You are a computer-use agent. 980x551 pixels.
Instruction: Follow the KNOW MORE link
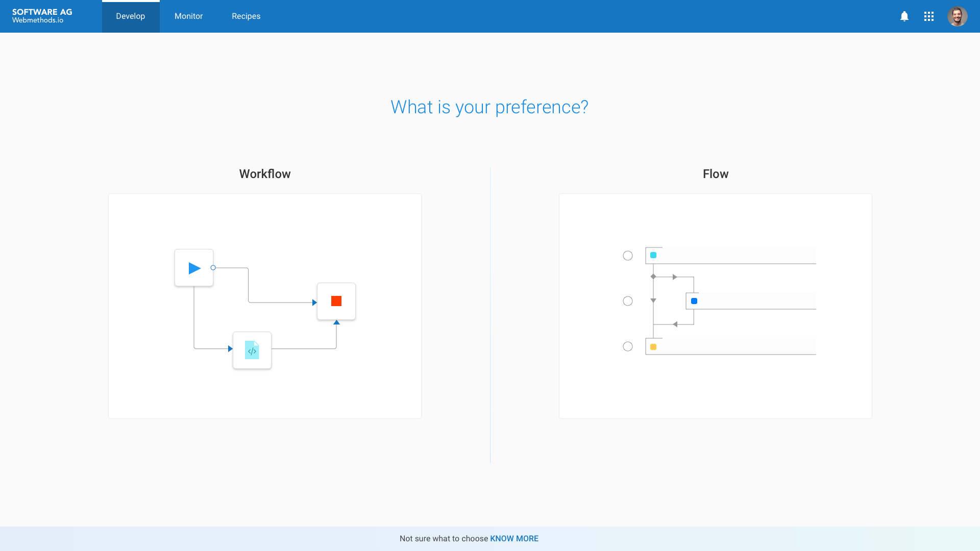(x=514, y=538)
